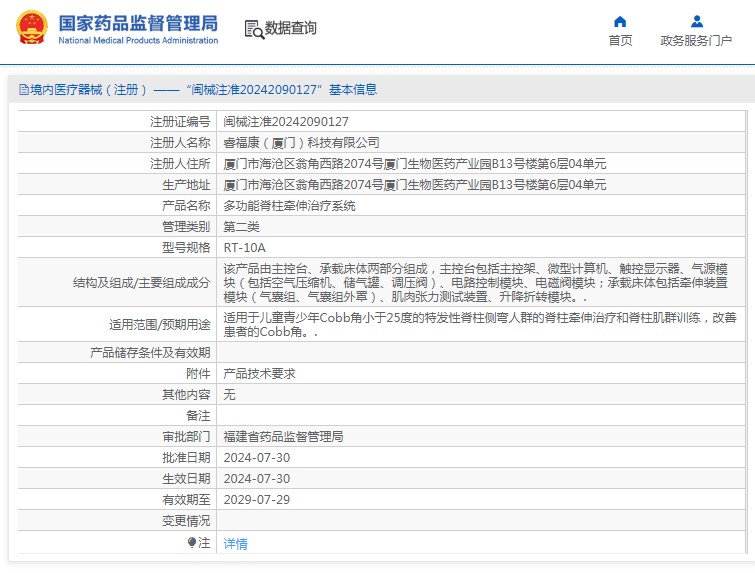
Task: Click 批准日期 value 2024-07-30
Action: point(257,458)
